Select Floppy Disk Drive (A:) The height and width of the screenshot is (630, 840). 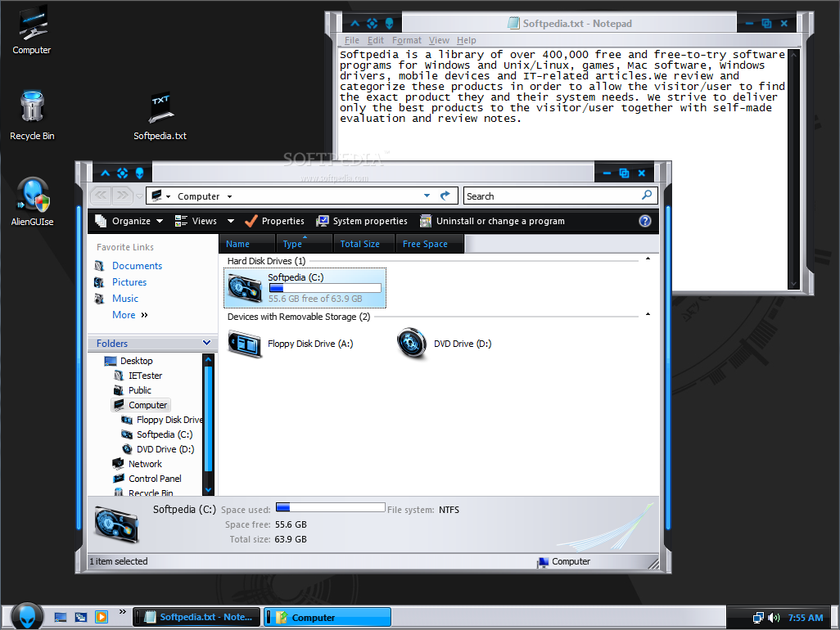(291, 344)
